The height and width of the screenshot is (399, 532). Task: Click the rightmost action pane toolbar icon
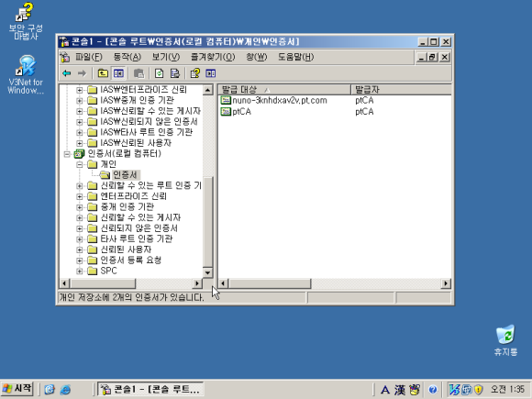(x=211, y=73)
